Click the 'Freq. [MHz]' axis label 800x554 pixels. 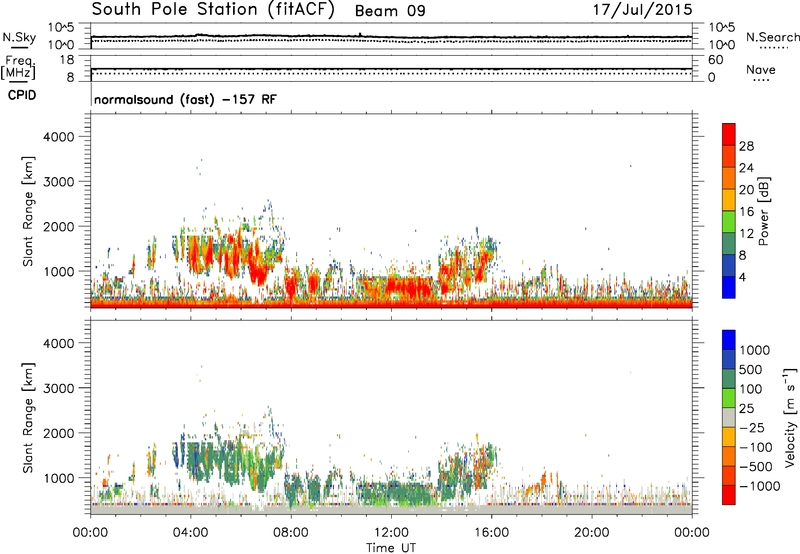point(18,68)
